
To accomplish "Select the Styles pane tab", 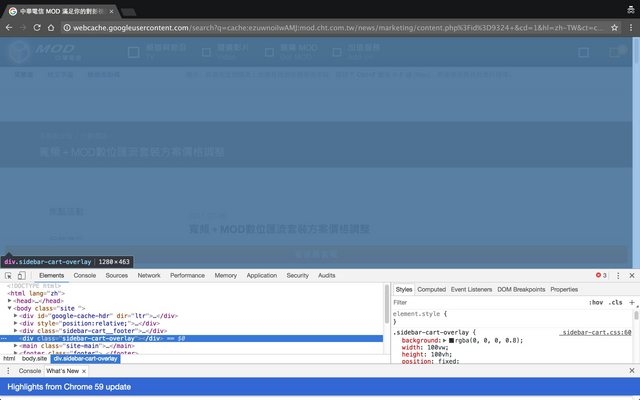I will click(404, 289).
